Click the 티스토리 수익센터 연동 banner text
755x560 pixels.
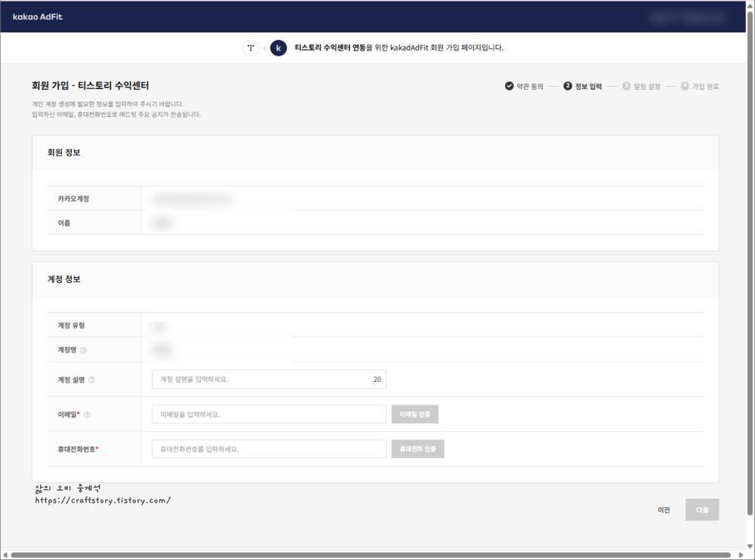331,48
